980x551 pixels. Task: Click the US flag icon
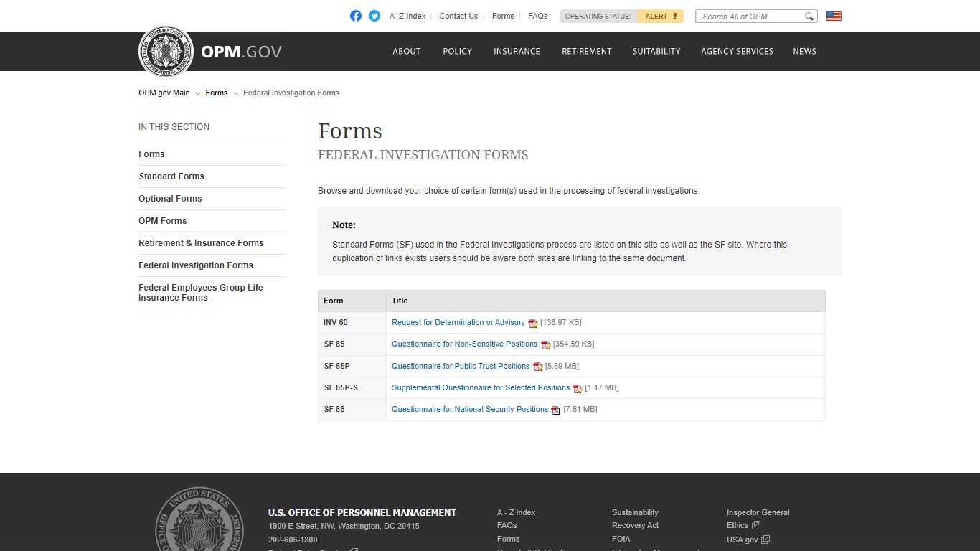[x=834, y=16]
